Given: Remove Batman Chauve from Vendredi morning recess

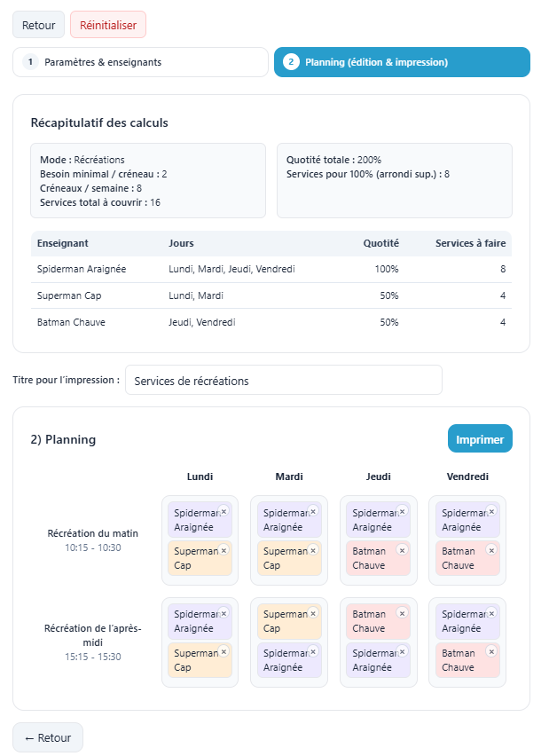Looking at the screenshot, I should coord(491,550).
